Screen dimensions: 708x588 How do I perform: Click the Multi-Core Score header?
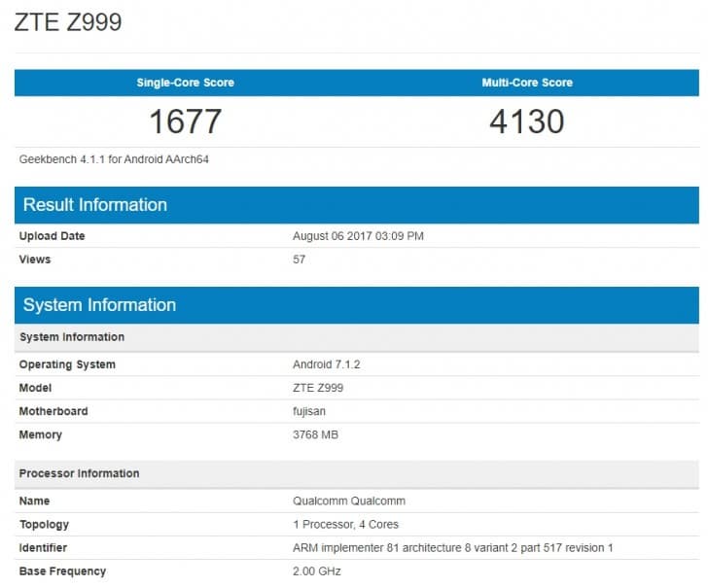coord(527,83)
